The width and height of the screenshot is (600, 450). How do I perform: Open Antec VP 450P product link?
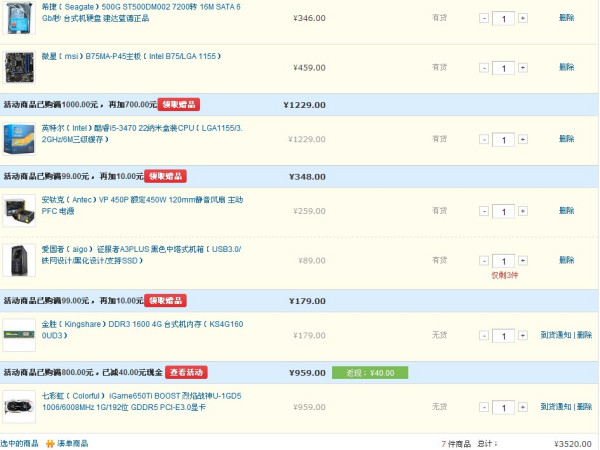point(142,205)
